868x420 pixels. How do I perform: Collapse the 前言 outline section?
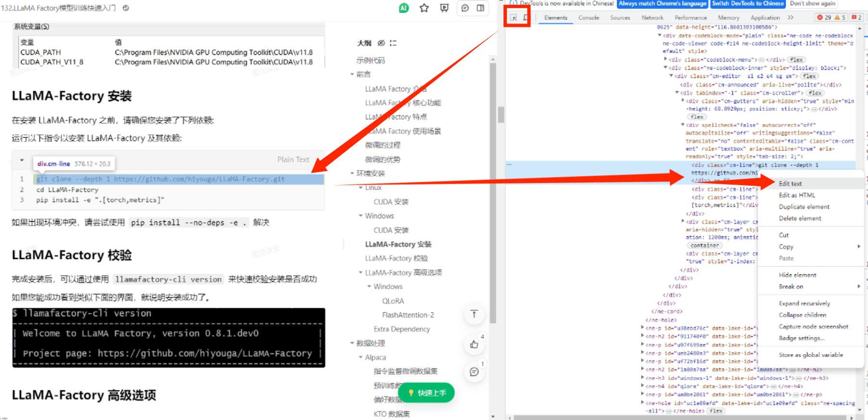click(352, 75)
